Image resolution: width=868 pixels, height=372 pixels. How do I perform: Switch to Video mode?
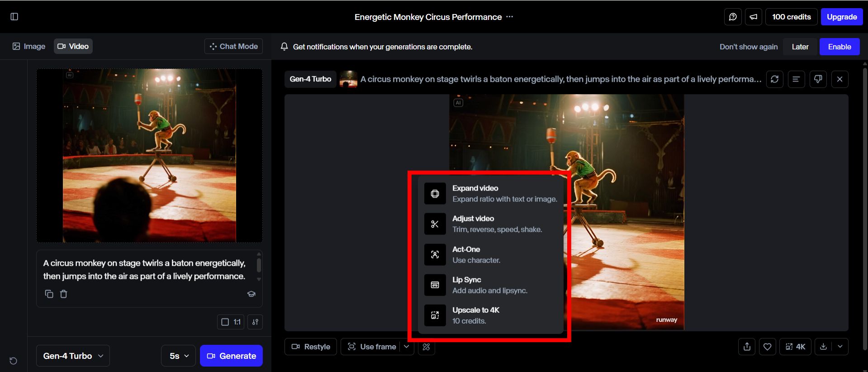(73, 46)
